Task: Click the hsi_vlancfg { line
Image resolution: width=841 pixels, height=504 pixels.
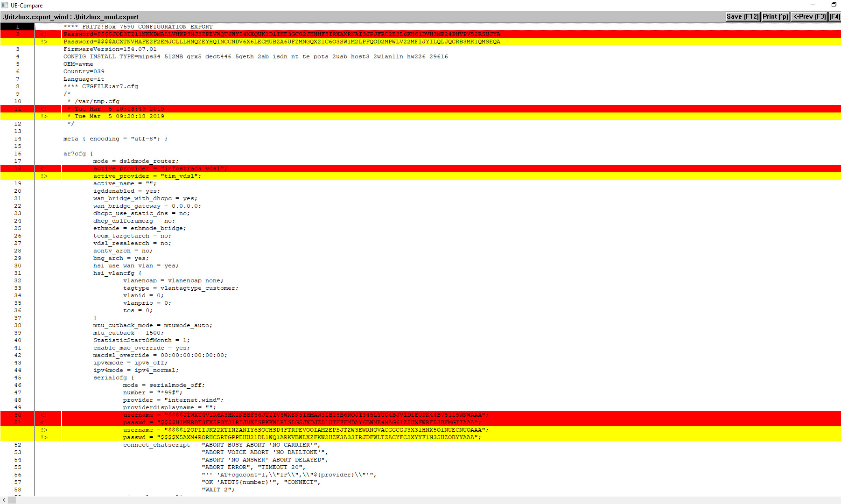Action: click(118, 273)
